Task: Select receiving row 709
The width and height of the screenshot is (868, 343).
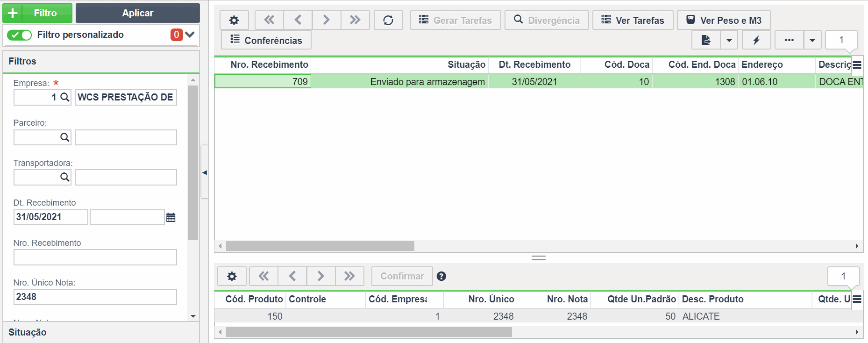Action: point(539,82)
